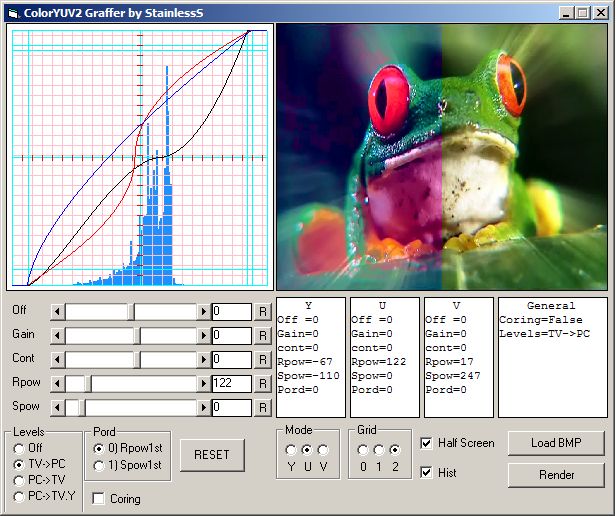Select the TV->PC levels option
This screenshot has width=616, height=516.
[x=18, y=465]
